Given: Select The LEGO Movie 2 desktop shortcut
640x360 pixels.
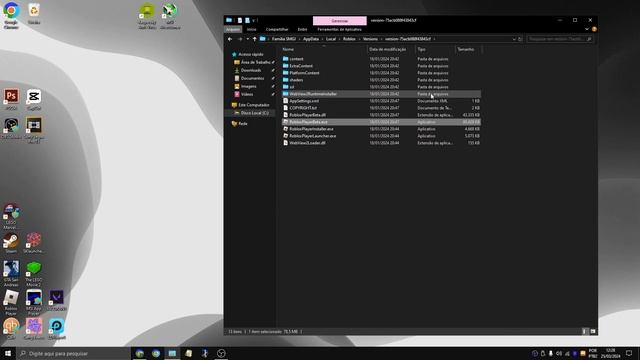Looking at the screenshot, I should tap(34, 273).
